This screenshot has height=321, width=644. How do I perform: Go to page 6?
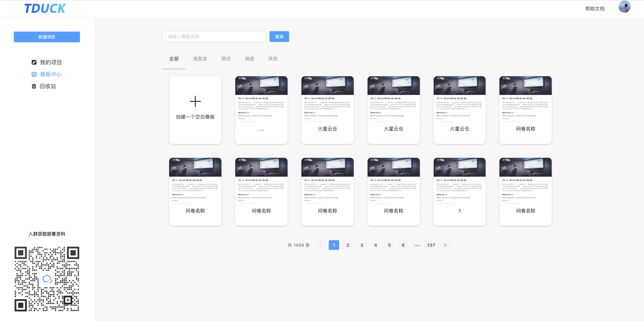pyautogui.click(x=403, y=245)
